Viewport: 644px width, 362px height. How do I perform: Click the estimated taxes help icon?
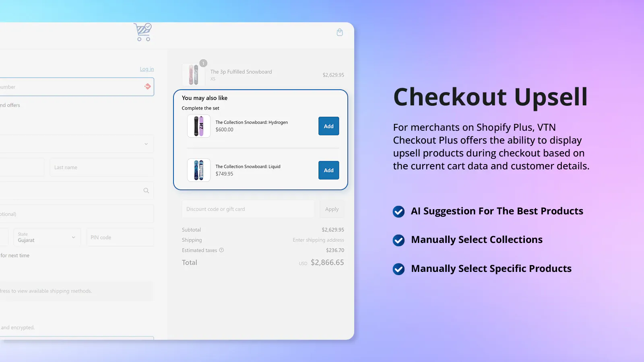[221, 250]
